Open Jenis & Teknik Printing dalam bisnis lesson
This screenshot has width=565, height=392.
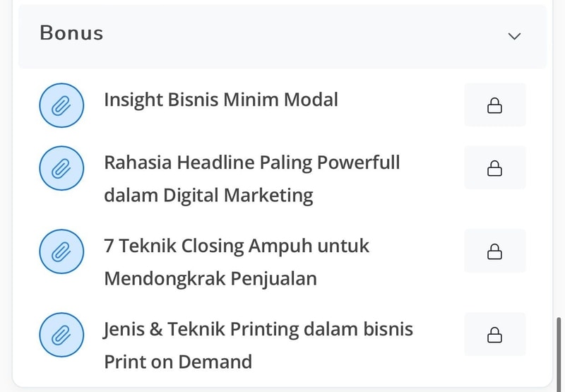click(x=258, y=330)
